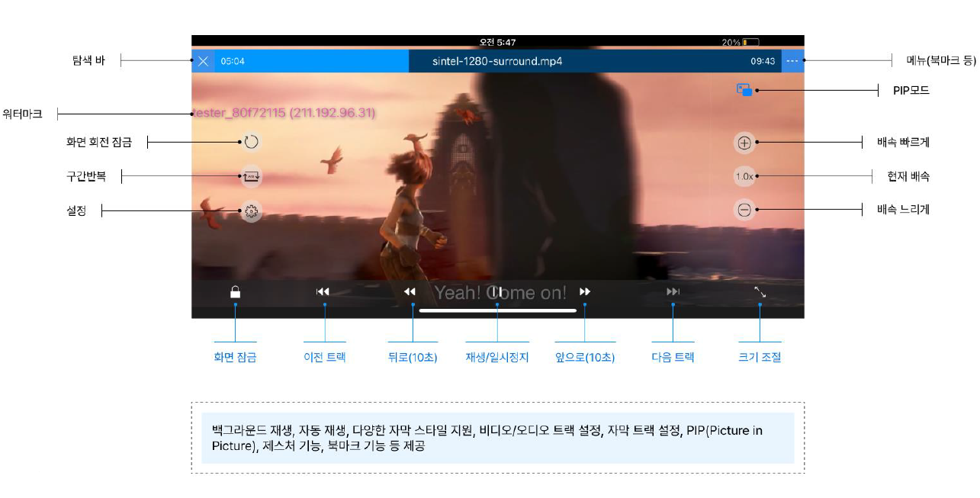This screenshot has height=498, width=980.
Task: Click the 이전 트랙 label
Action: (x=325, y=357)
